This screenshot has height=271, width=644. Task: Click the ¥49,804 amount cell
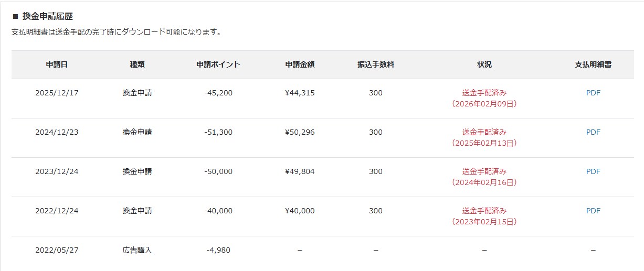pos(300,171)
